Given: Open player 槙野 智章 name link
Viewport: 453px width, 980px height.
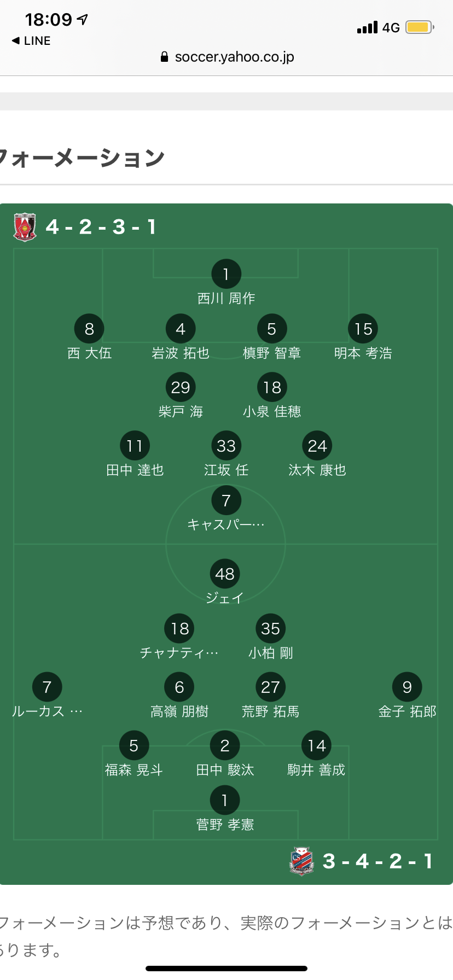Looking at the screenshot, I should point(272,353).
